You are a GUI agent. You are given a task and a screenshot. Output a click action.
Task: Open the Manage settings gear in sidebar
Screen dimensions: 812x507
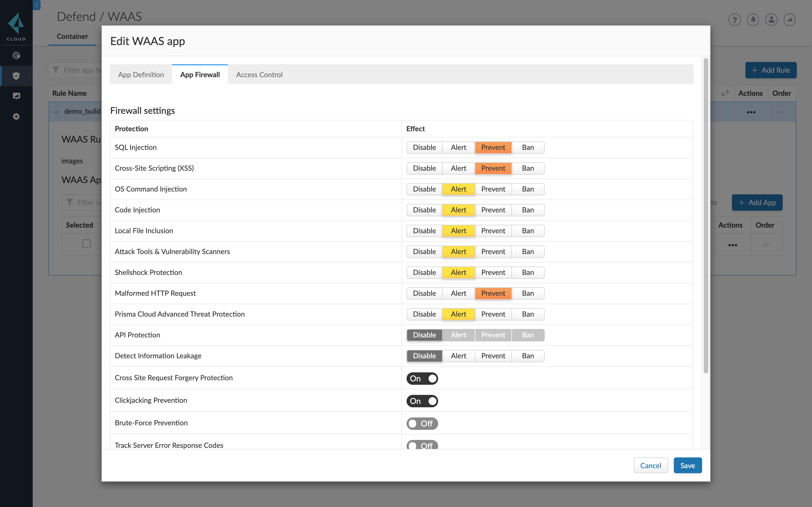[16, 116]
